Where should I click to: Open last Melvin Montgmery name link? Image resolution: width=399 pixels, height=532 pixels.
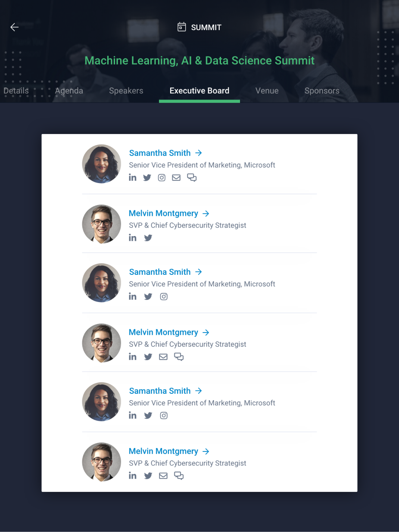coord(163,451)
